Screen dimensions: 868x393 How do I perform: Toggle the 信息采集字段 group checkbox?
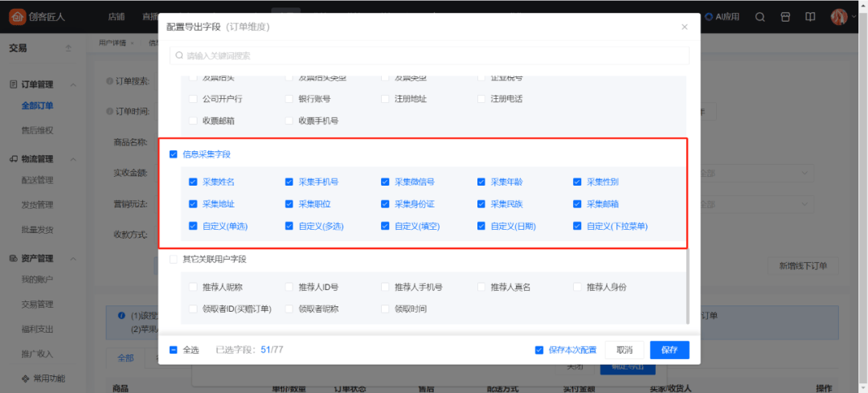click(174, 154)
